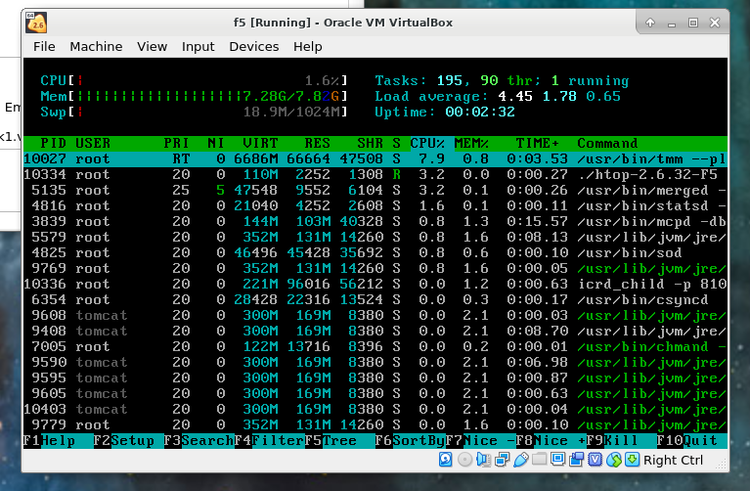Click the network adapters status icon

point(502,460)
